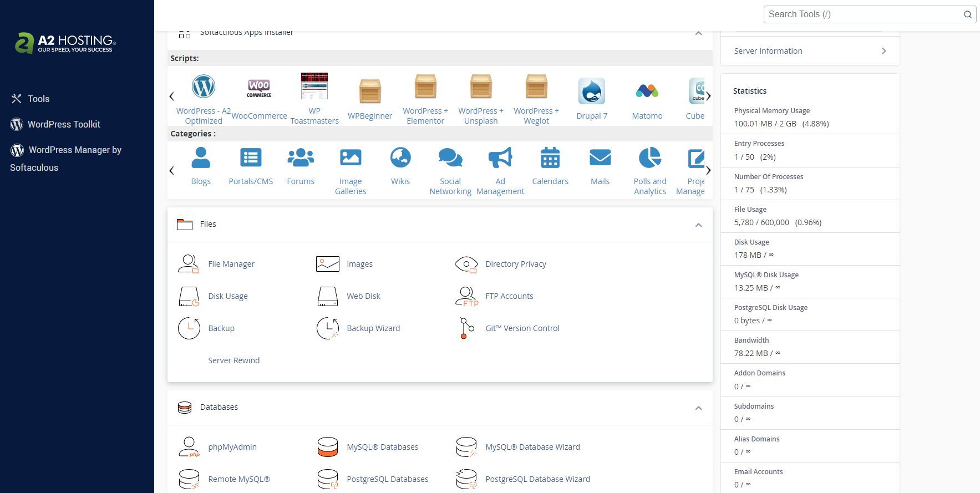Click the Git Version Control icon
The width and height of the screenshot is (980, 493).
coord(466,328)
